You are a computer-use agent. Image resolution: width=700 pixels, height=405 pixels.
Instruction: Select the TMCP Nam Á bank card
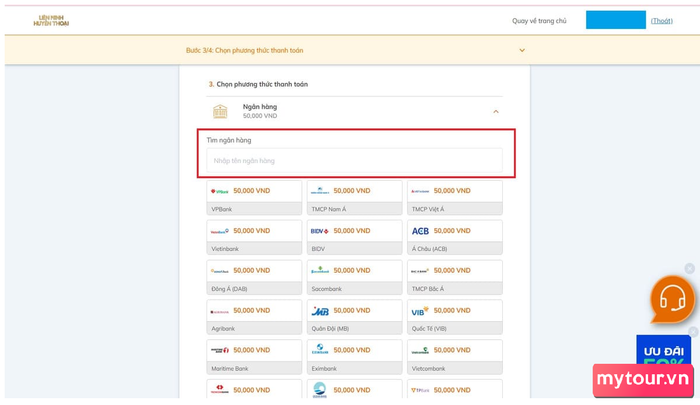pos(354,197)
